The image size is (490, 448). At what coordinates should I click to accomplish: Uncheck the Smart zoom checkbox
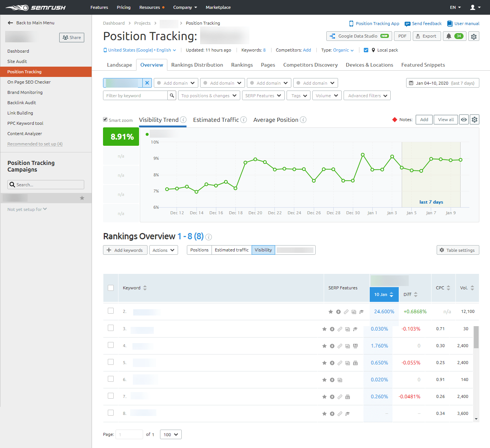pyautogui.click(x=105, y=120)
